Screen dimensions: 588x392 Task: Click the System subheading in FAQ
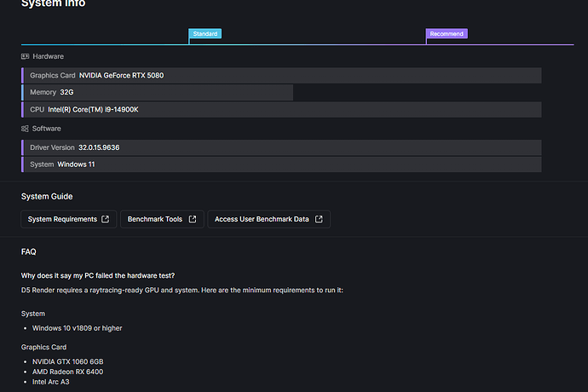point(33,314)
